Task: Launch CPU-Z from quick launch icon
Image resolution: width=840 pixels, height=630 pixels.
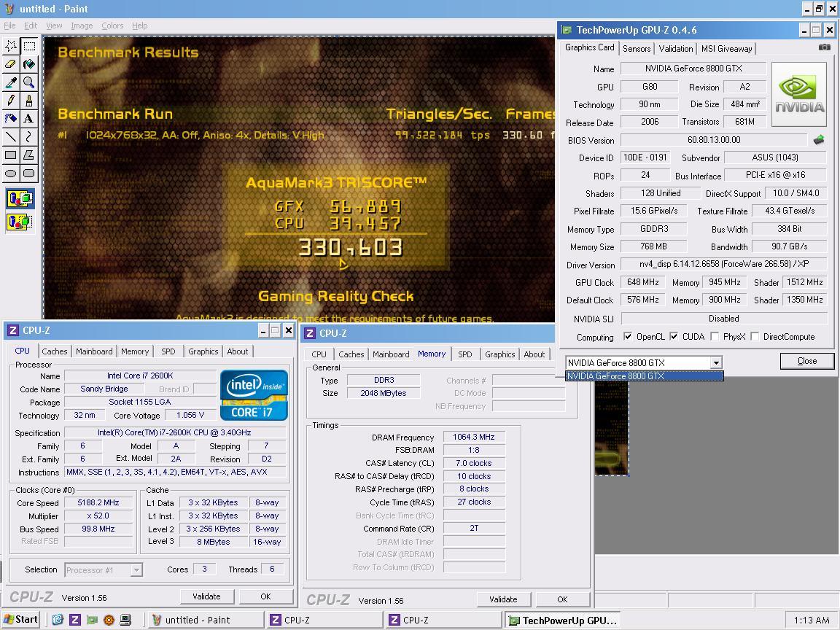Action: pyautogui.click(x=75, y=620)
